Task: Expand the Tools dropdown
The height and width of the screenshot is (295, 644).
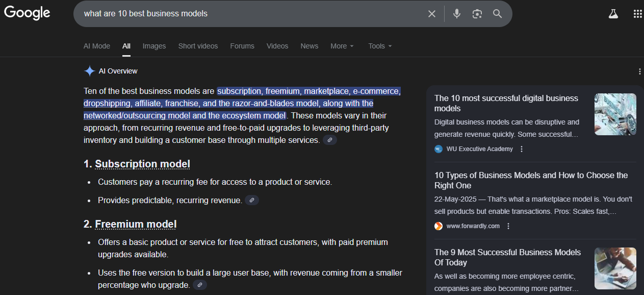Action: 380,46
